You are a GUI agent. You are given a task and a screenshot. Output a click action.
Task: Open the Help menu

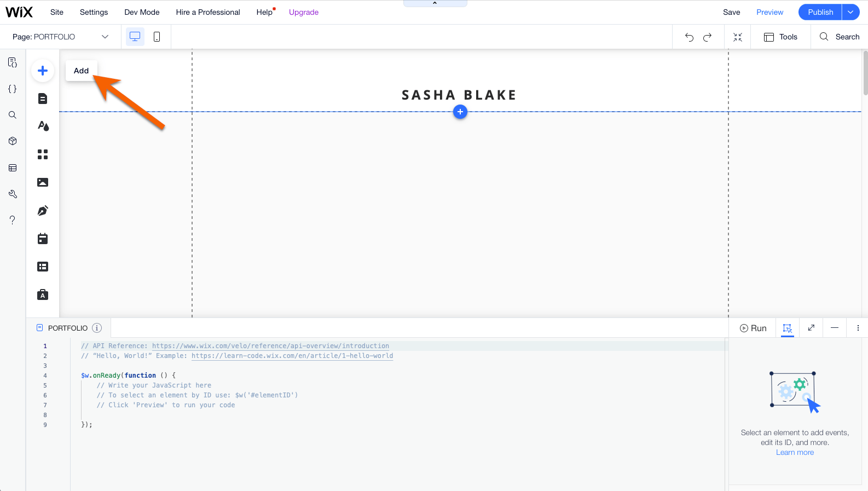(265, 12)
